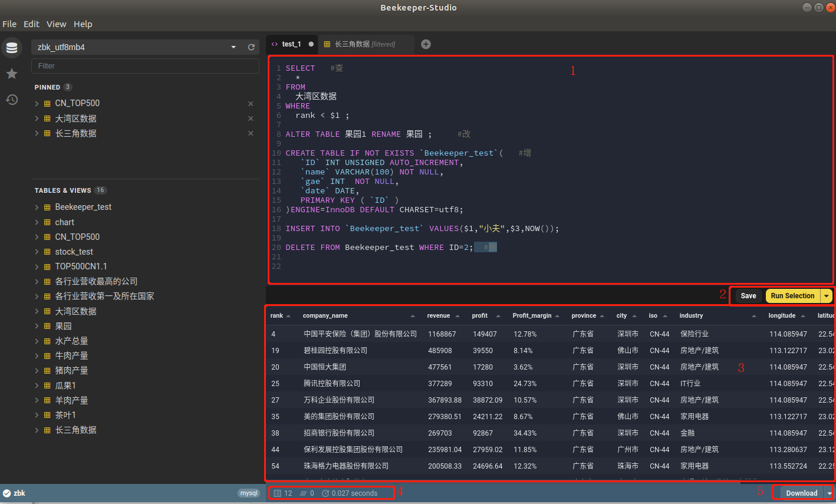The image size is (836, 504).
Task: Click the iso column header
Action: [x=653, y=316]
